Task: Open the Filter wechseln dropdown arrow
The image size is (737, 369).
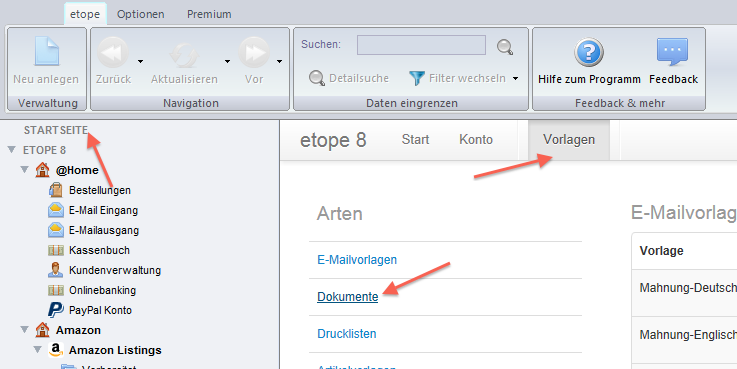Action: point(516,78)
